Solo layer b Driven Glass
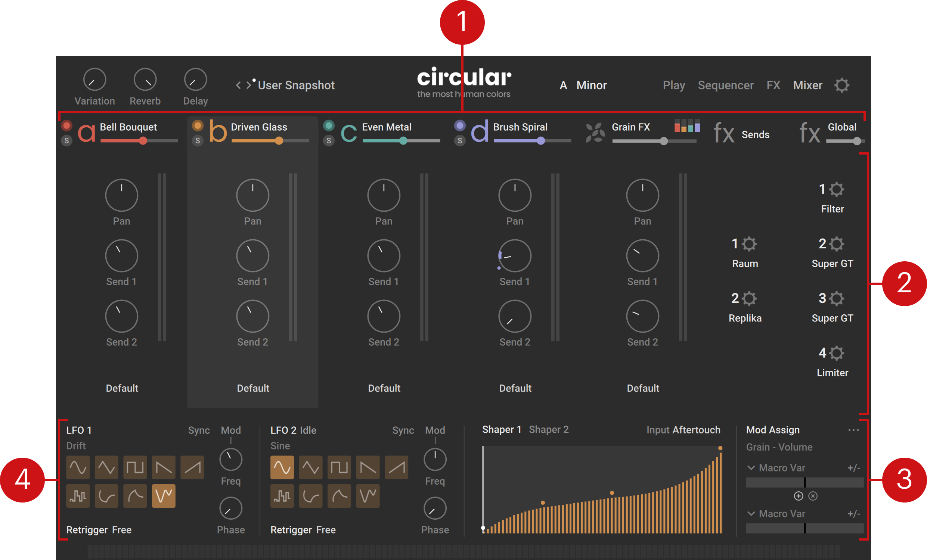927x560 pixels. coord(198,141)
